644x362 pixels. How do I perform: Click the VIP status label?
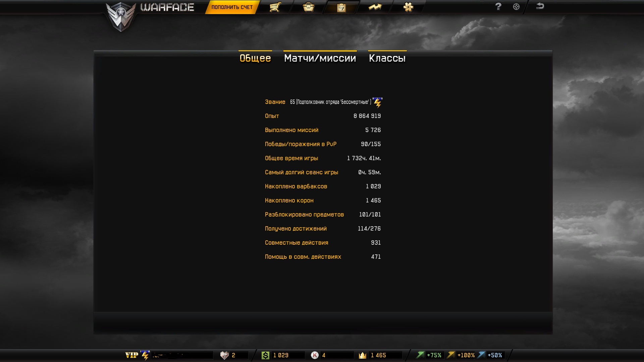click(x=131, y=355)
